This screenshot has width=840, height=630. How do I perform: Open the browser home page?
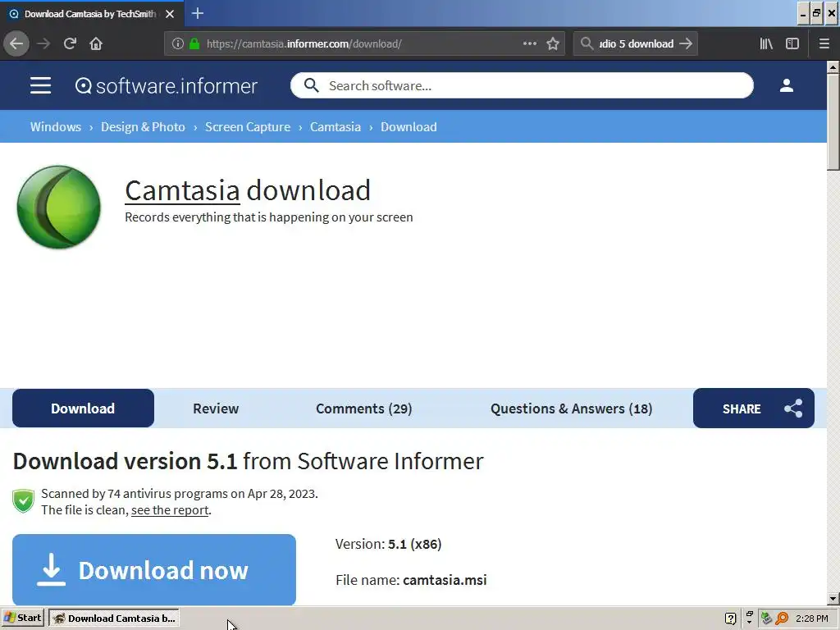pos(96,43)
